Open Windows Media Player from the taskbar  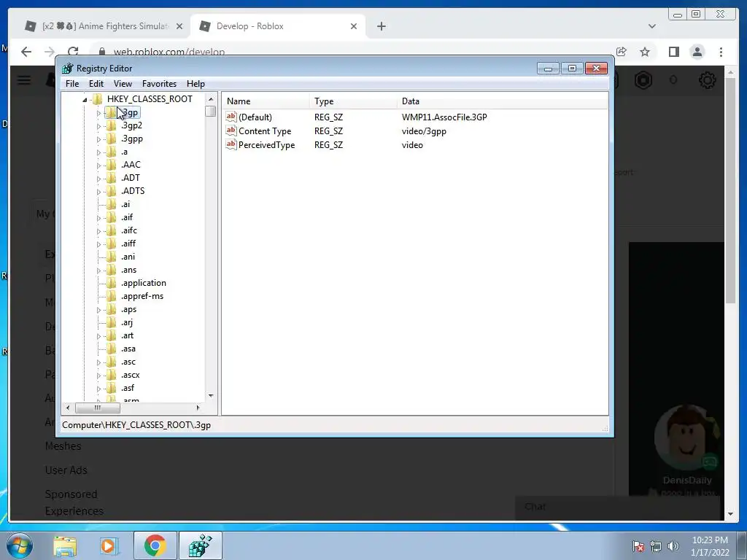point(109,545)
